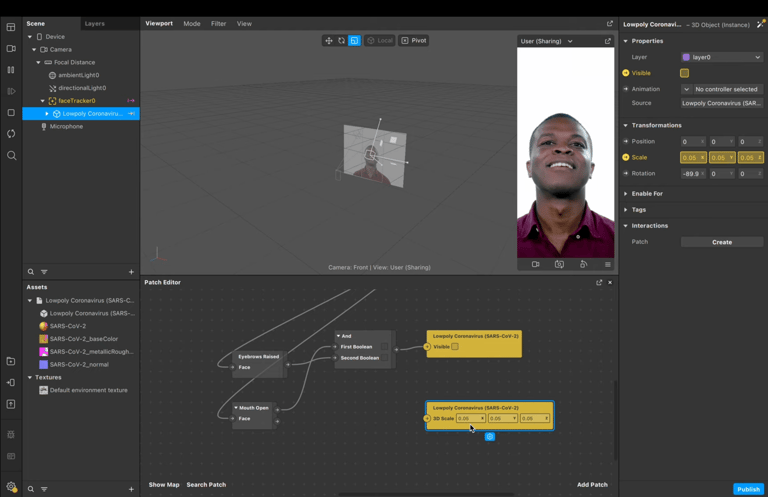The height and width of the screenshot is (497, 768).
Task: Click the magic wand icon in inspector header
Action: (761, 24)
